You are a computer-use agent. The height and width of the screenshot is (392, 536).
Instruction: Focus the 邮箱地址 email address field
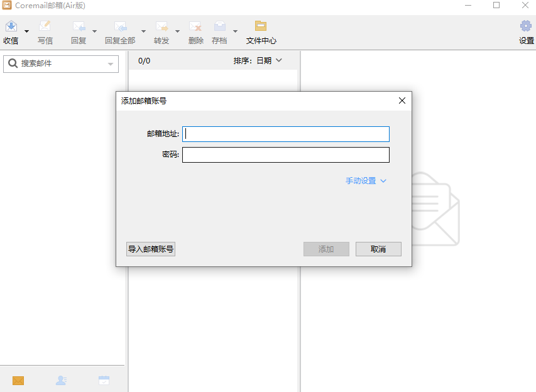(285, 134)
